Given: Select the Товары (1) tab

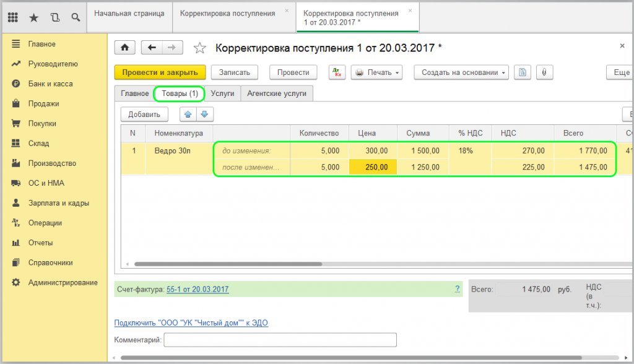Looking at the screenshot, I should tap(180, 93).
